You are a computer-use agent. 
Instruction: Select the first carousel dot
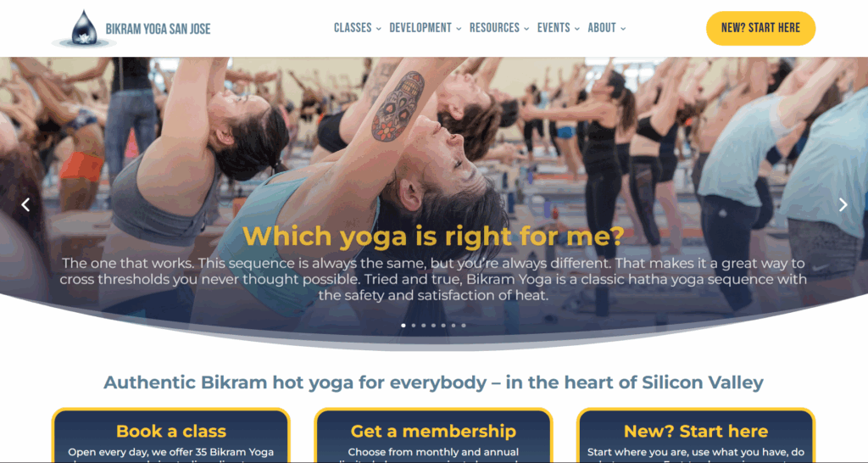(x=403, y=326)
